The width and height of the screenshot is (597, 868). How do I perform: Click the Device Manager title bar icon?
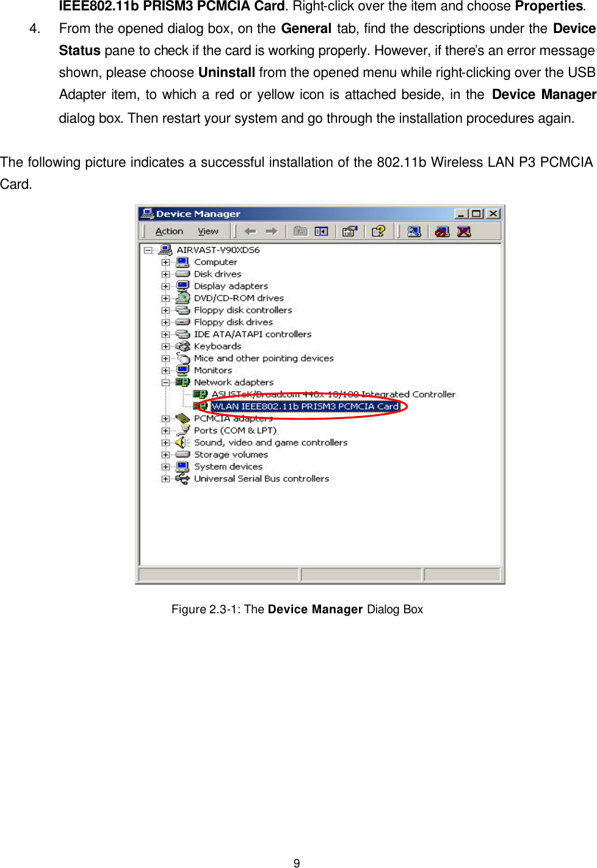pos(147,213)
